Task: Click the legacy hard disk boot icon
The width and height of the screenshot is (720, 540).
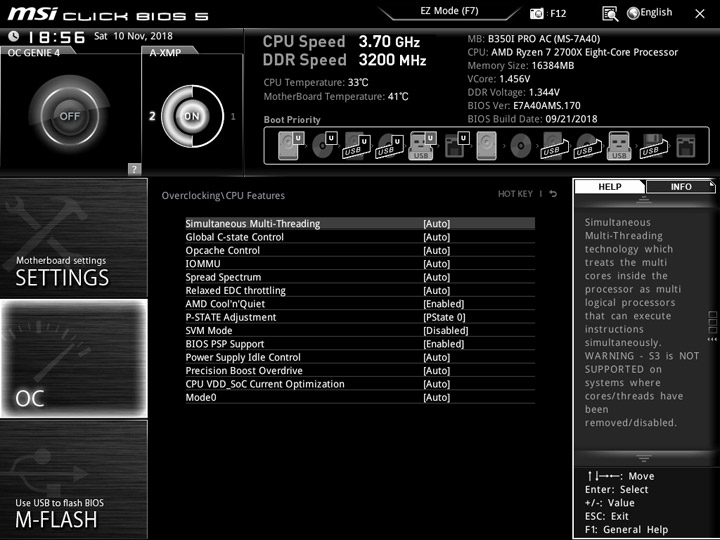Action: pyautogui.click(x=486, y=145)
